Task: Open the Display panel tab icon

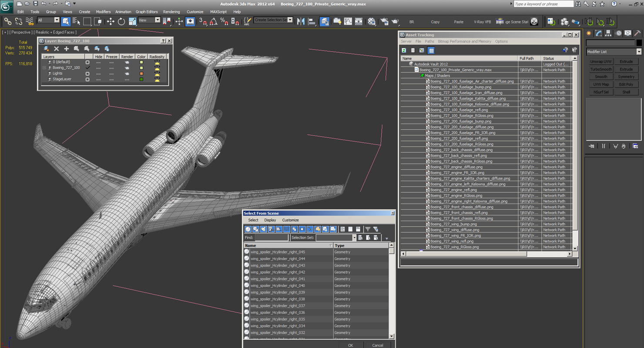Action: (627, 33)
